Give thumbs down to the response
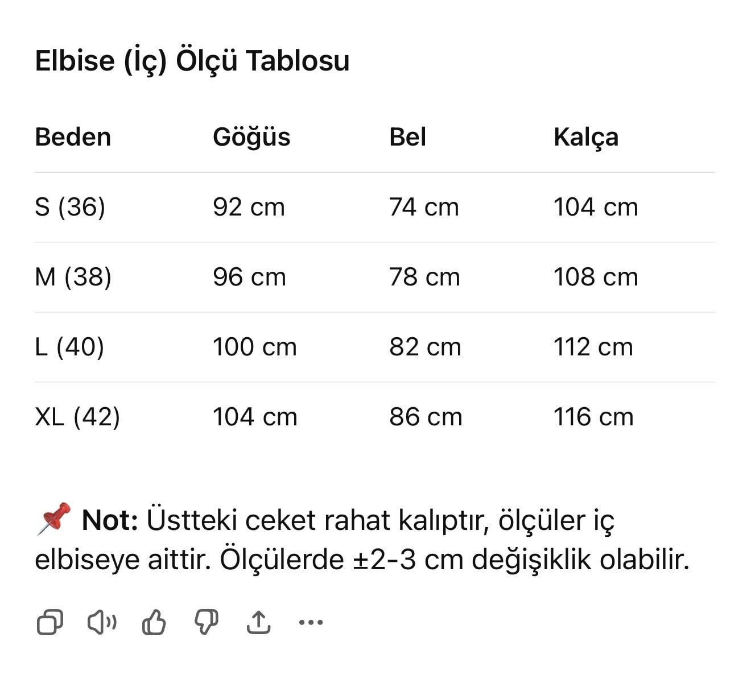 (206, 622)
